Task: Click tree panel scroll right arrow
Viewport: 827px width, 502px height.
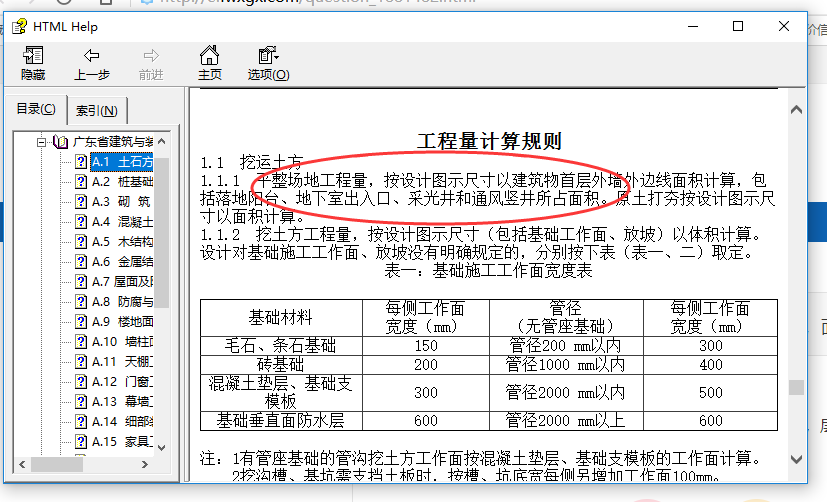Action: [x=145, y=465]
